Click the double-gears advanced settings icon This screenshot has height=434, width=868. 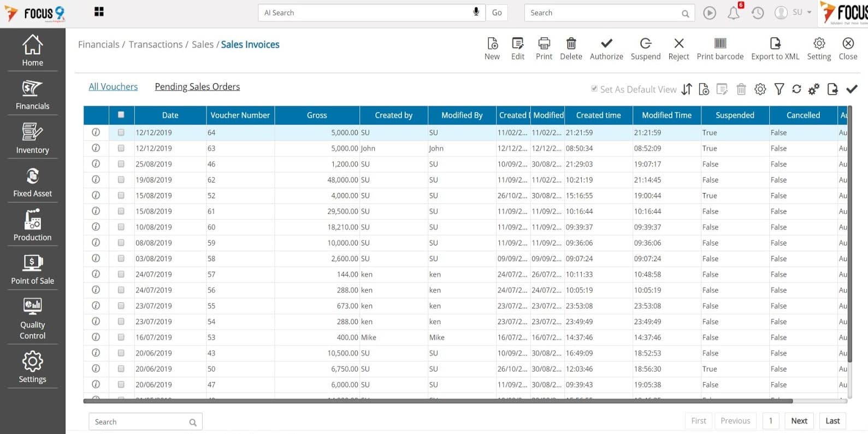[x=814, y=89]
